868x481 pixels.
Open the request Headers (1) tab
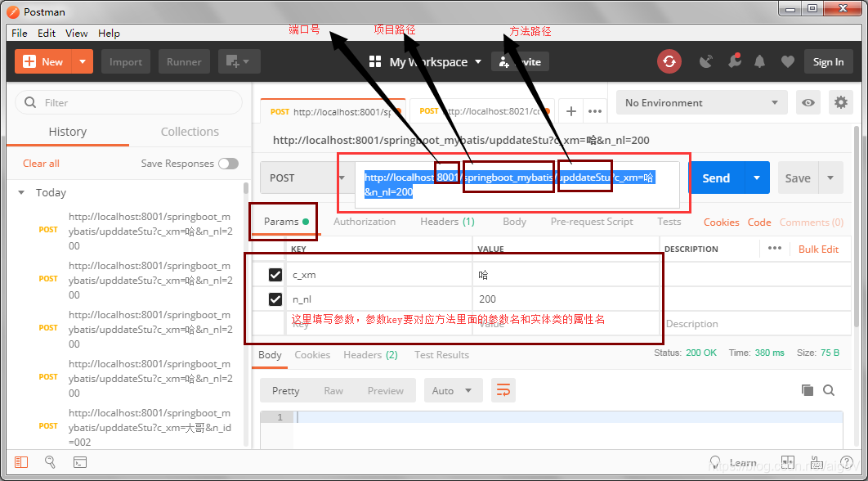447,222
